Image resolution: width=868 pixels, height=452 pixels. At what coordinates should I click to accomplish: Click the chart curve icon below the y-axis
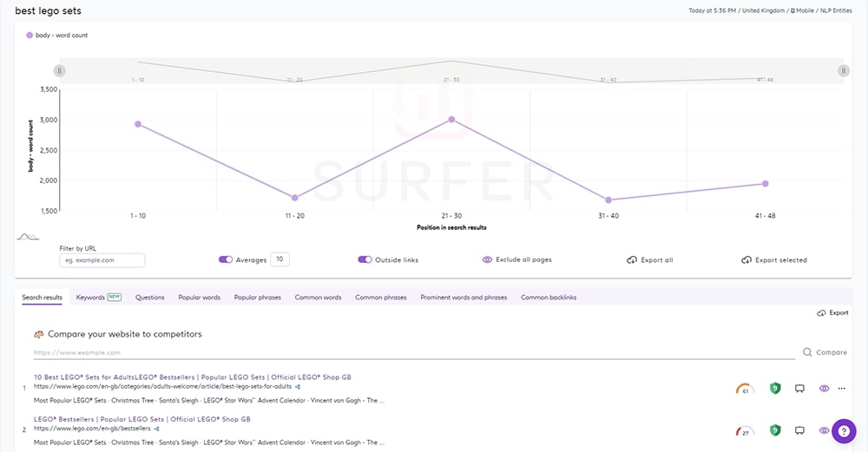(28, 237)
